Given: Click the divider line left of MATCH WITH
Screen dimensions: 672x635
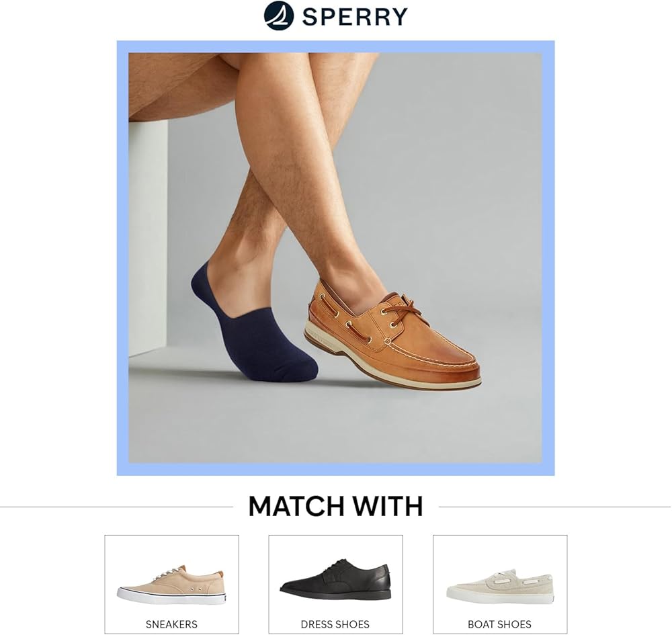Looking at the screenshot, I should click(x=116, y=507).
